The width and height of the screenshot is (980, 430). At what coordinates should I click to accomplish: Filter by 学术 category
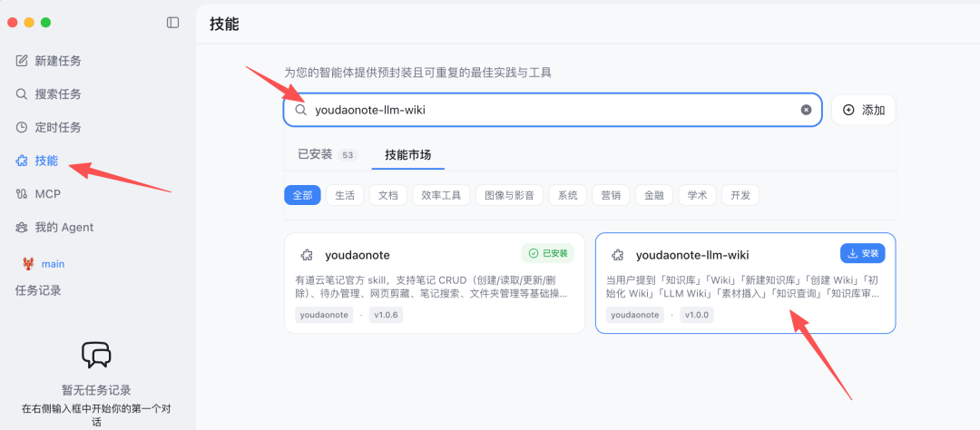(698, 195)
